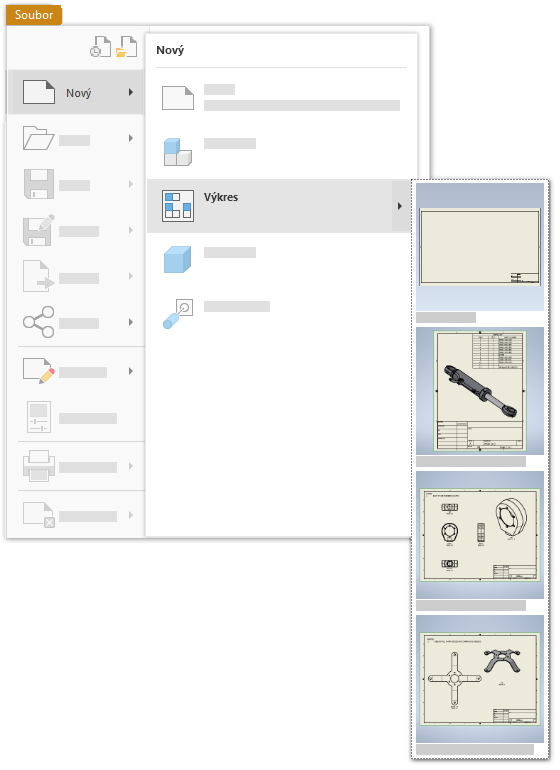Screen dimensions: 560x770
Task: Pick the hydraulic cylinder drawing thumbnail
Action: click(x=480, y=391)
